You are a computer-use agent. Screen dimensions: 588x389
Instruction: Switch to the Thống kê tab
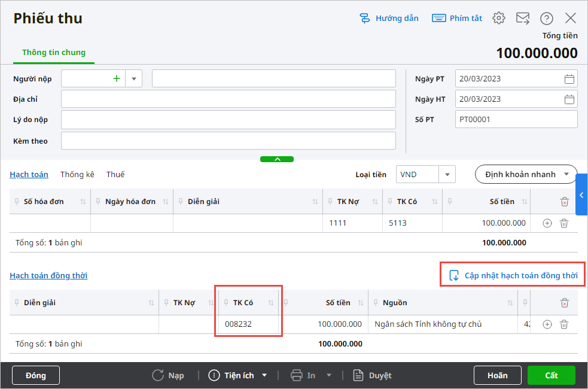[x=77, y=174]
